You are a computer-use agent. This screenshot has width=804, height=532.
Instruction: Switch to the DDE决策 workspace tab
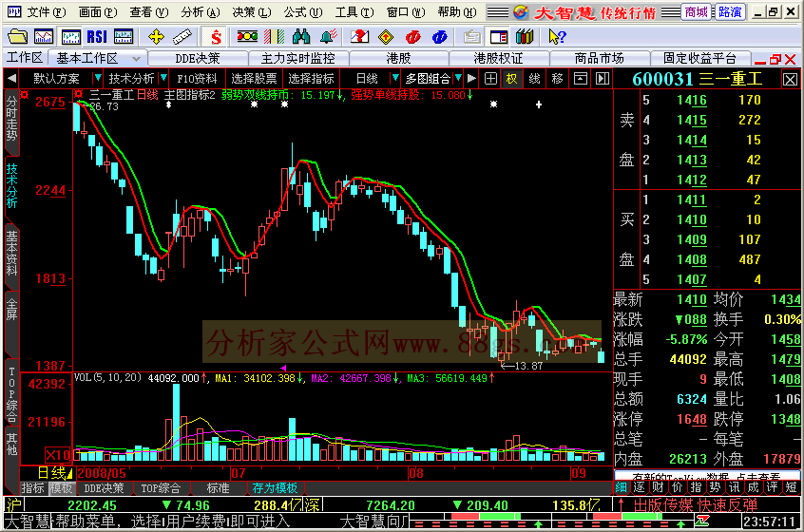[x=198, y=59]
